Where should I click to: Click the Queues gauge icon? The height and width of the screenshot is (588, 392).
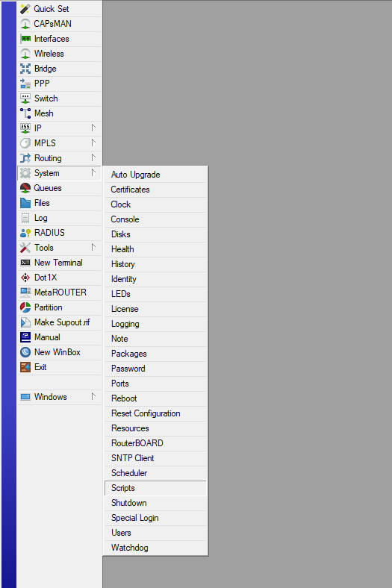25,188
